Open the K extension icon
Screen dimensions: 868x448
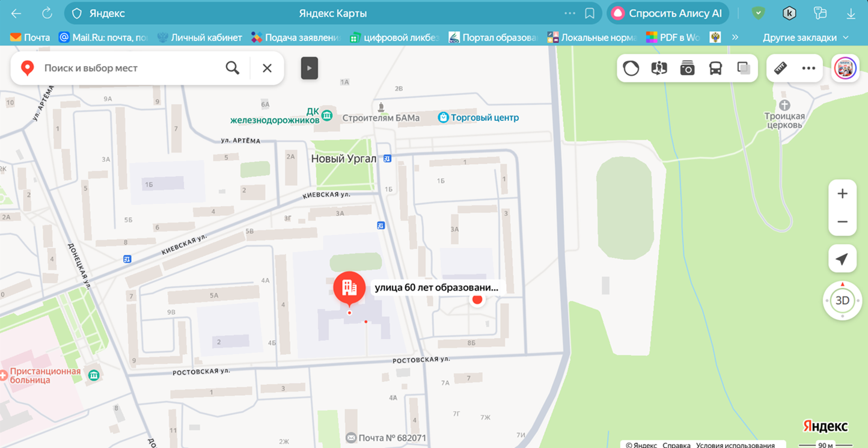789,13
